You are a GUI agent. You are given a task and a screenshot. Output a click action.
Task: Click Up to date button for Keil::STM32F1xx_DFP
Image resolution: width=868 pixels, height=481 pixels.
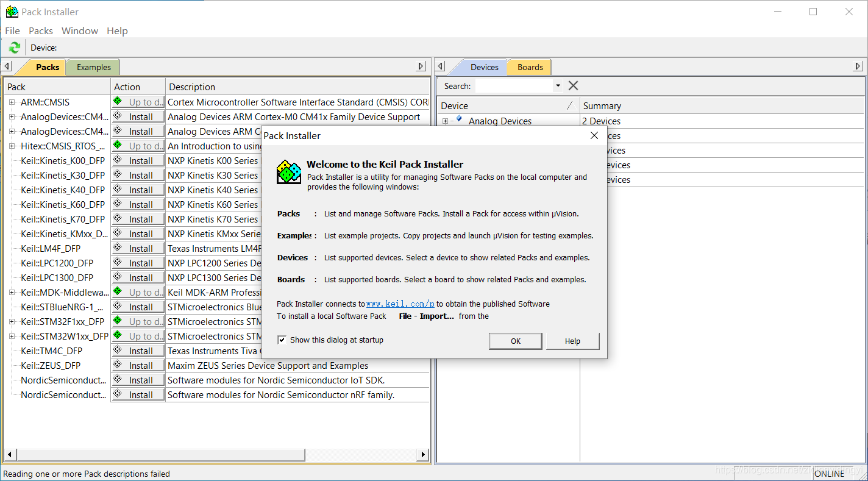click(x=138, y=321)
